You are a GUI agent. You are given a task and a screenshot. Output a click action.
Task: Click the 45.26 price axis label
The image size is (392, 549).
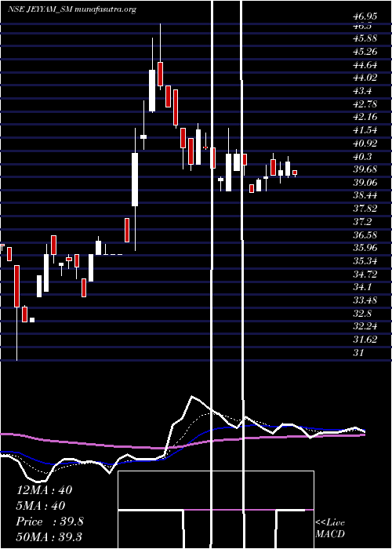(365, 52)
